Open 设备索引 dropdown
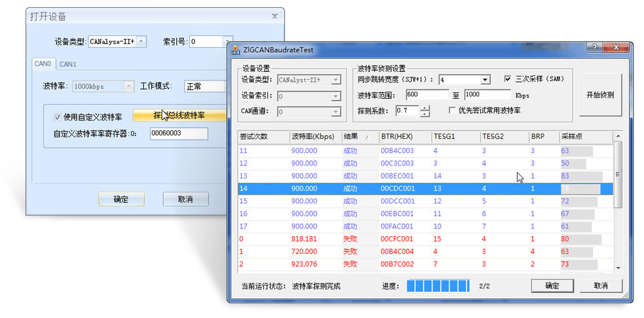644x318 pixels. click(x=336, y=96)
